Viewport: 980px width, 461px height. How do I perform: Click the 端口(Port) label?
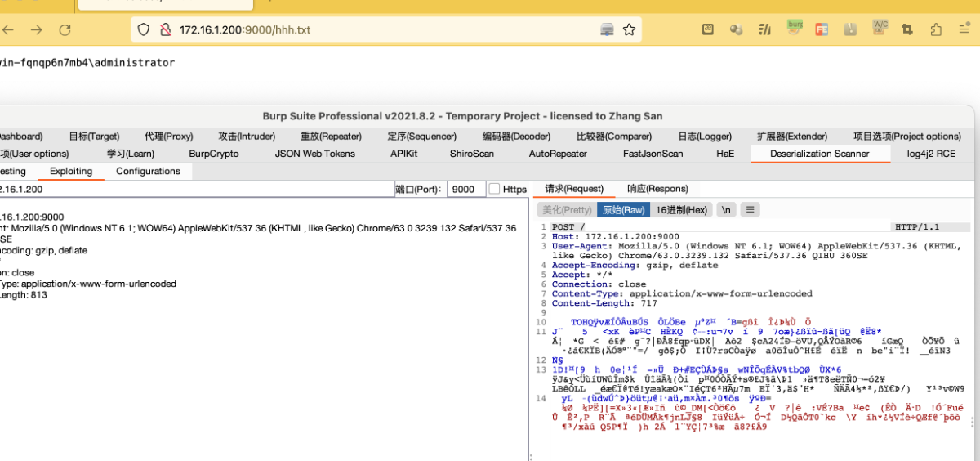[420, 190]
